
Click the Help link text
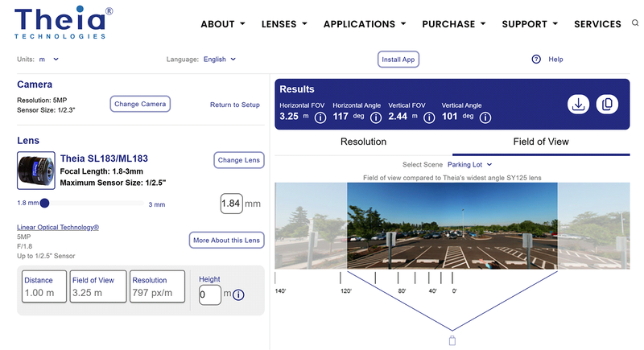[555, 59]
